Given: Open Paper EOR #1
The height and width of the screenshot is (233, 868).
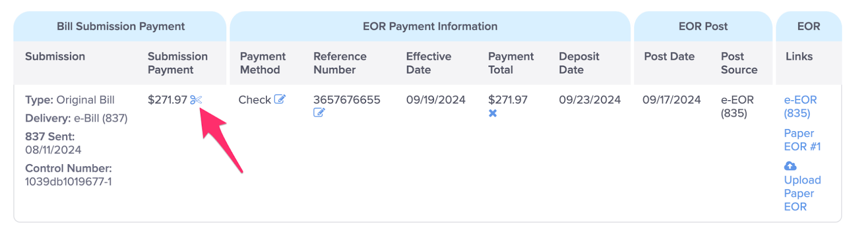Looking at the screenshot, I should point(802,140).
